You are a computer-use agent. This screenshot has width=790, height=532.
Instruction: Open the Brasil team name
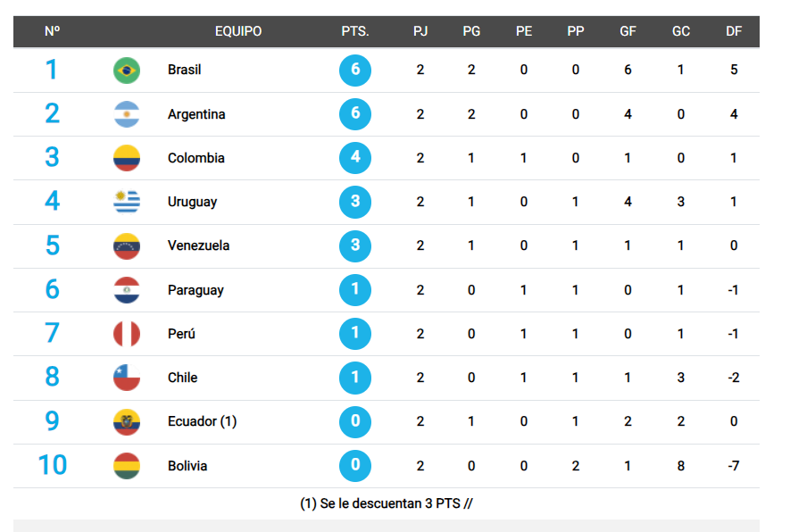(184, 70)
